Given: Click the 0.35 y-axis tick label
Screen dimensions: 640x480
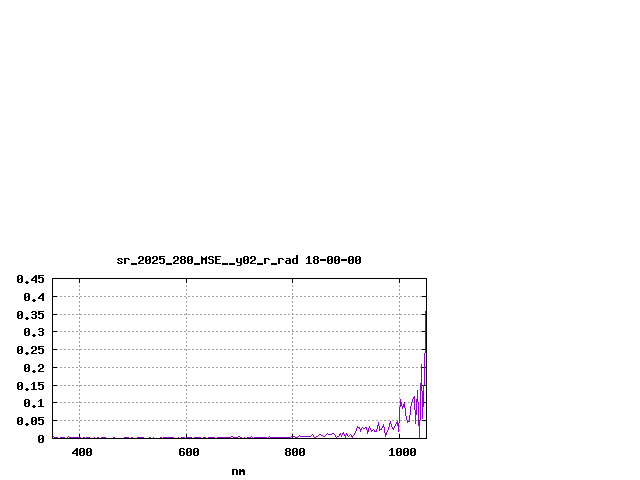Looking at the screenshot, I should tap(30, 315).
